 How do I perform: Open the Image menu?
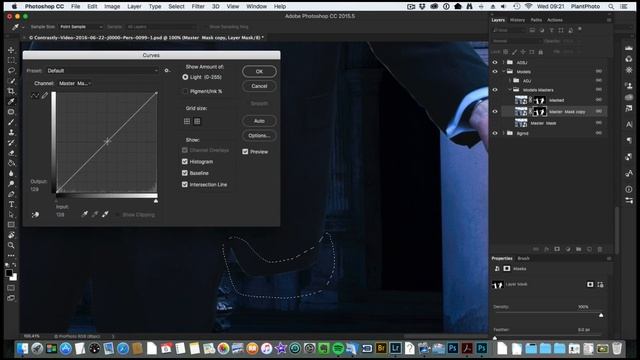[112, 6]
